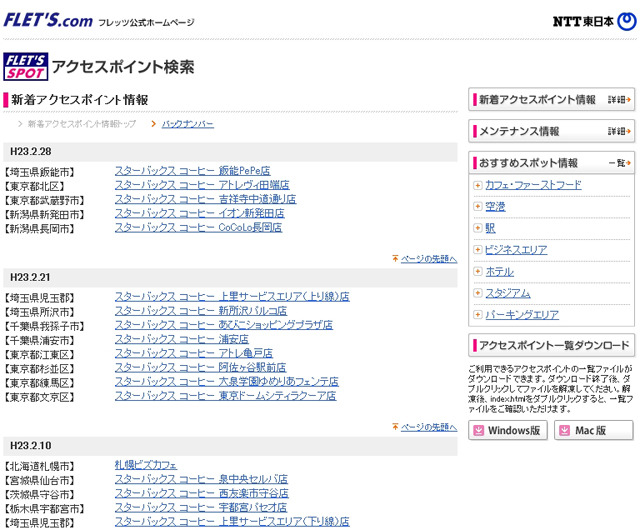Click download icon on Mac版 button
The height and width of the screenshot is (530, 640).
[x=564, y=430]
